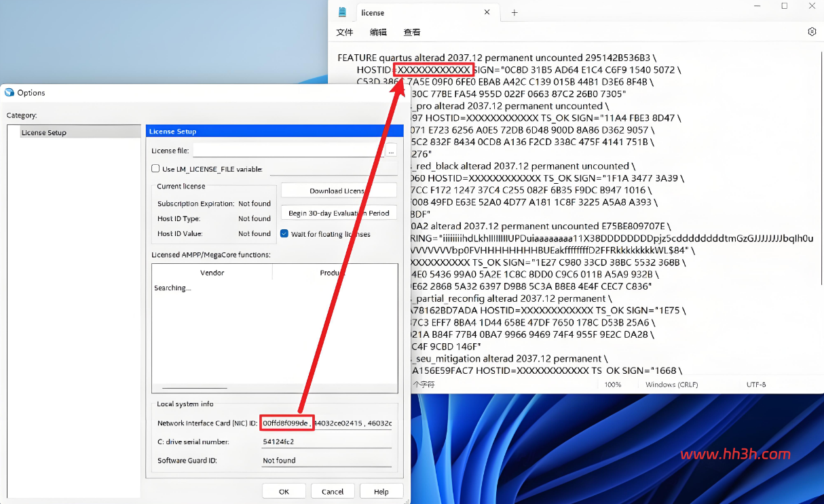Viewport: 824px width, 504px height.
Task: Maximize the Notepad window
Action: 785,6
